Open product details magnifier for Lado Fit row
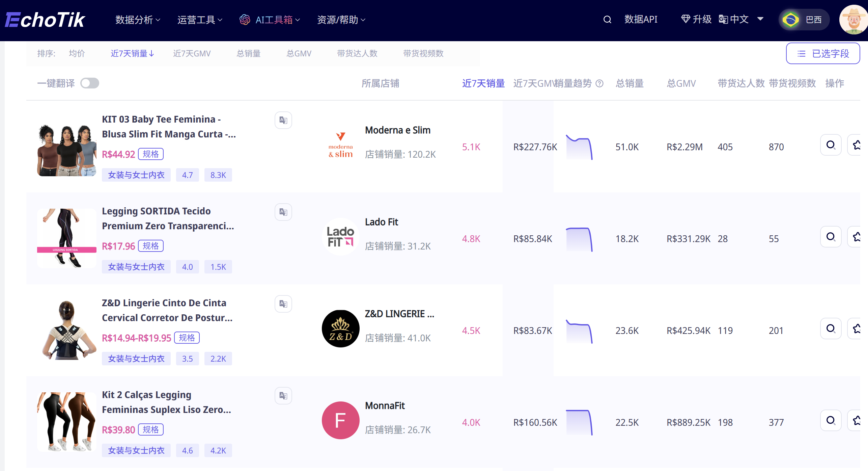The image size is (868, 471). (831, 237)
